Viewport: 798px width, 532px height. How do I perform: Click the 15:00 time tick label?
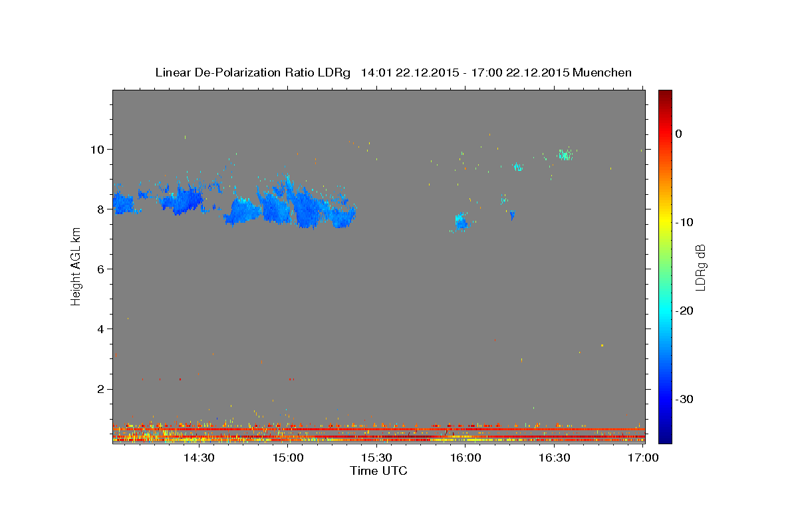[x=288, y=458]
